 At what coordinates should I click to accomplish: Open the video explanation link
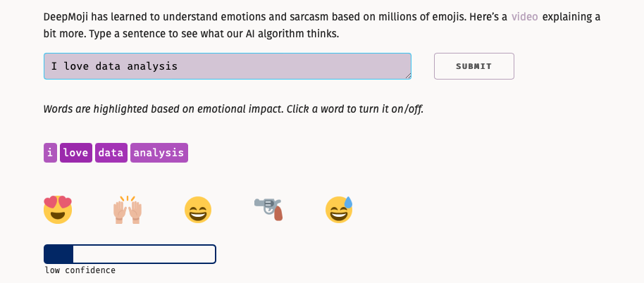(524, 17)
